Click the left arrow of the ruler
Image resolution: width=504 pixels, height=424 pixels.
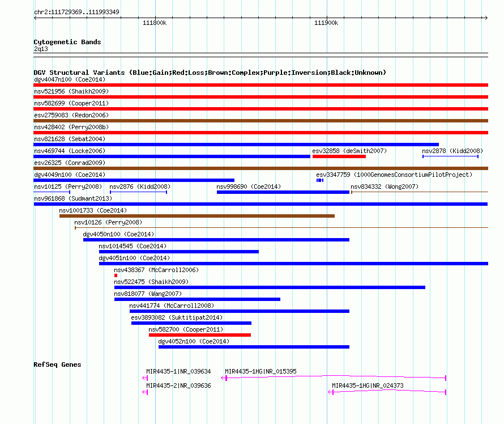tap(35, 18)
